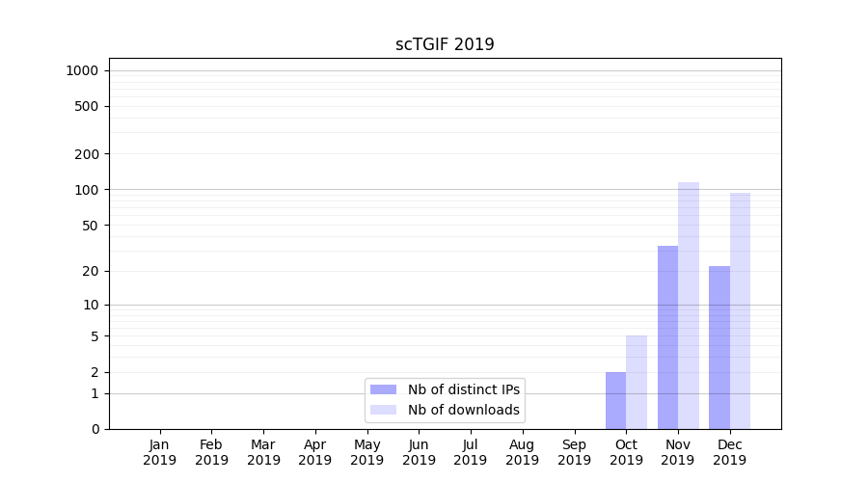The width and height of the screenshot is (868, 482).
Task: Select the 'Nb of downloads' legend label
Action: click(463, 410)
